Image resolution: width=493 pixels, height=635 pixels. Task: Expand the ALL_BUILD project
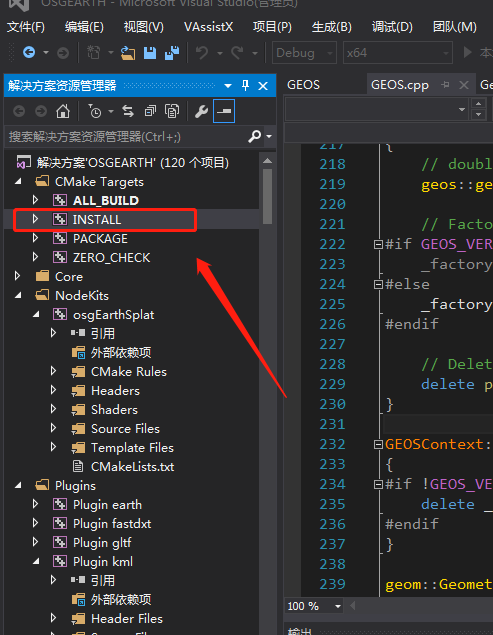coord(35,200)
